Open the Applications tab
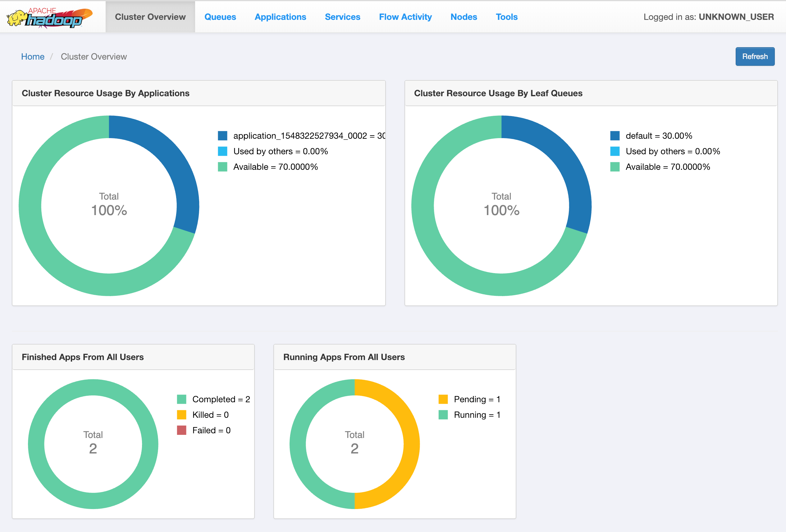786x532 pixels. pyautogui.click(x=280, y=16)
